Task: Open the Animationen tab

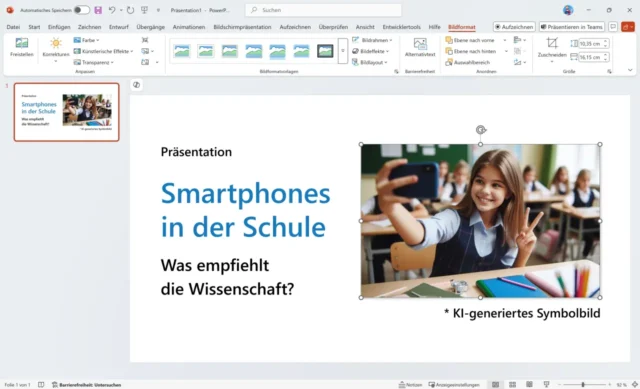Action: pos(189,27)
